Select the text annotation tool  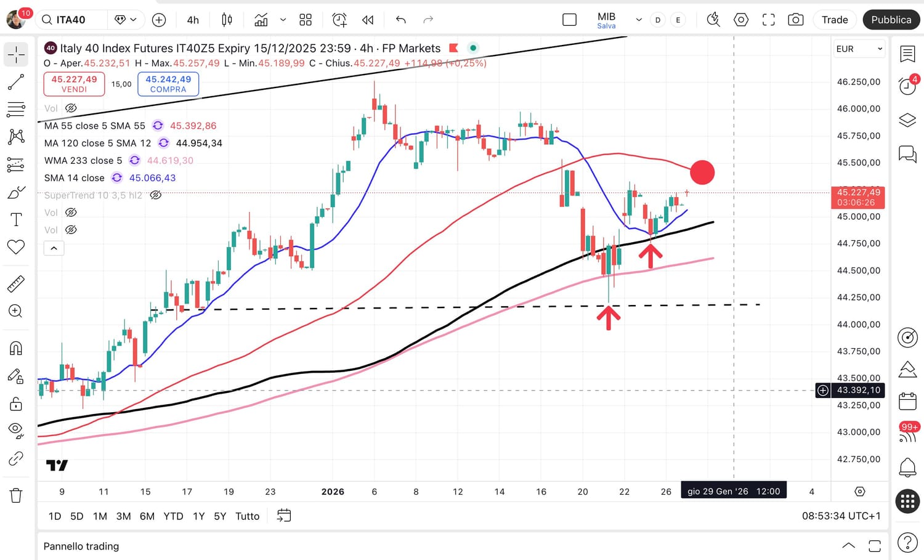click(16, 220)
